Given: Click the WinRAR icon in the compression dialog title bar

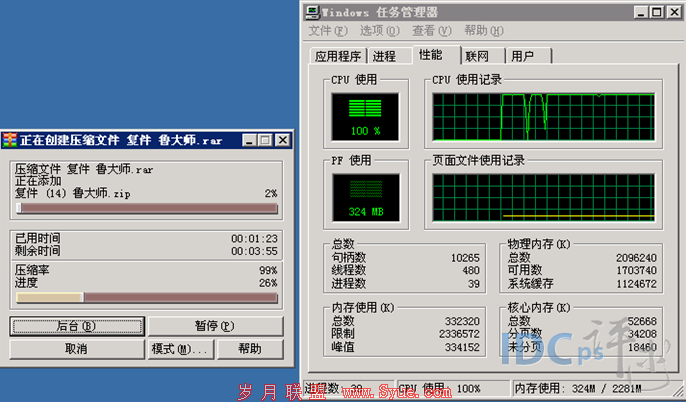Looking at the screenshot, I should (9, 140).
